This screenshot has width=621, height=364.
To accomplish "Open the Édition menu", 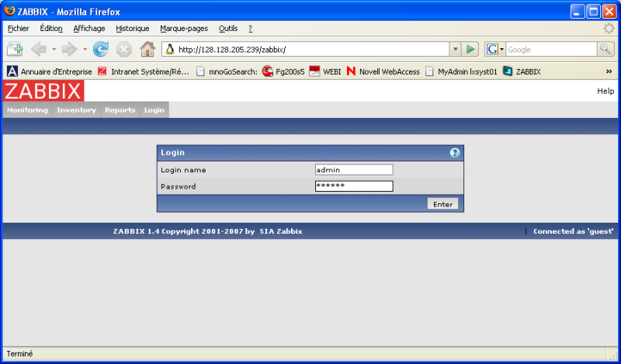I will point(51,29).
